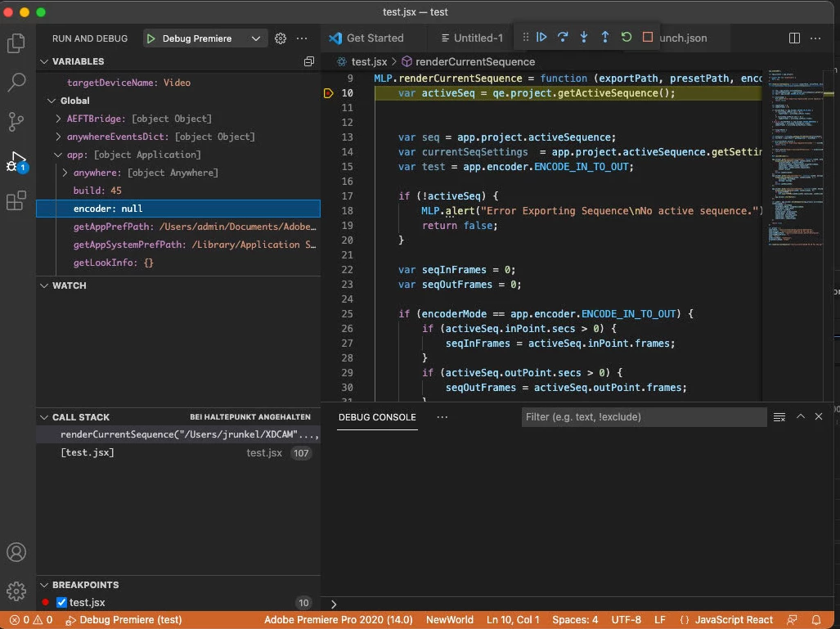840x629 pixels.
Task: Switch to the Get Started tab
Action: [375, 38]
